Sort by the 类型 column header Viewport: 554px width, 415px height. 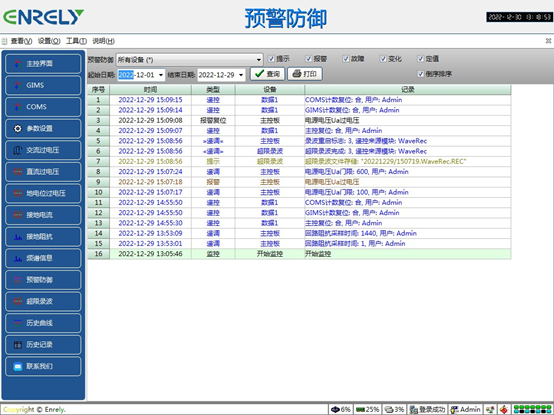click(x=213, y=90)
